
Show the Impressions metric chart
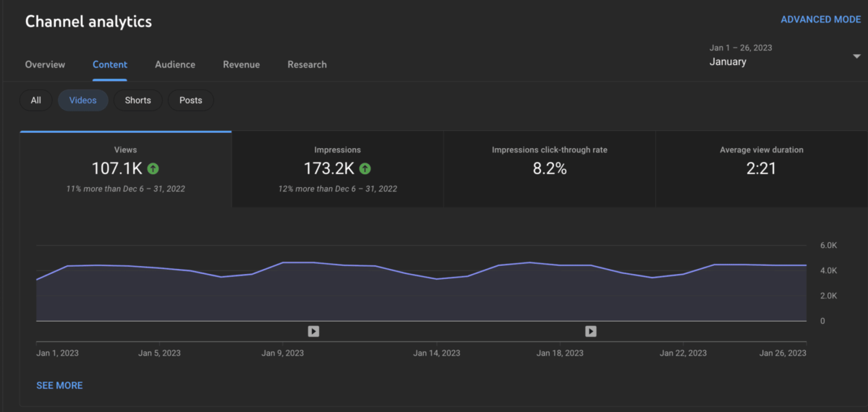pos(337,169)
